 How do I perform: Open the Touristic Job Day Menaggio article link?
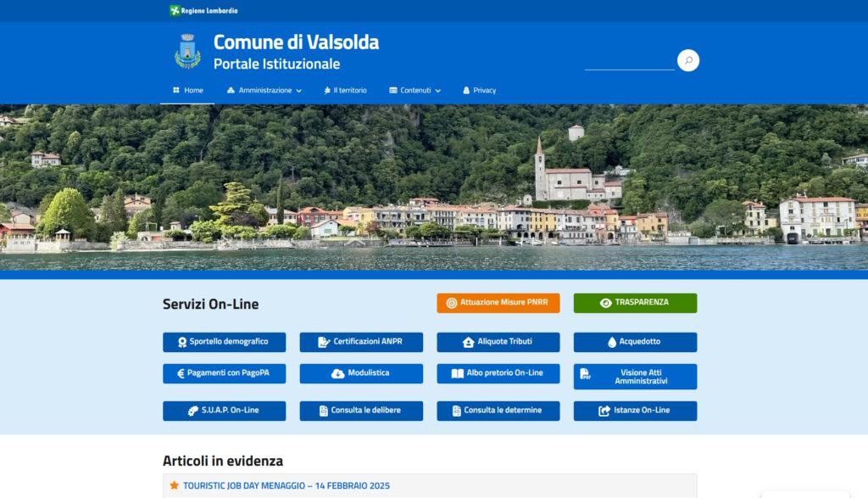(x=287, y=486)
